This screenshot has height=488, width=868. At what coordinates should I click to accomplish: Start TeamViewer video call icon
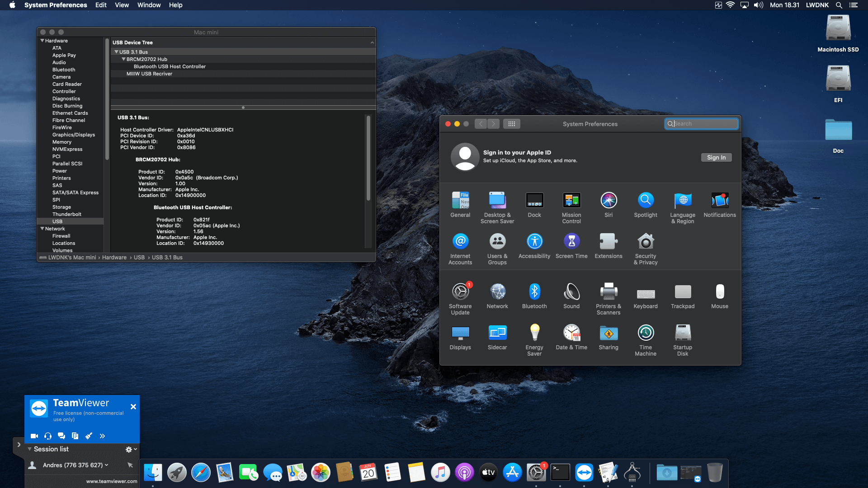(34, 436)
